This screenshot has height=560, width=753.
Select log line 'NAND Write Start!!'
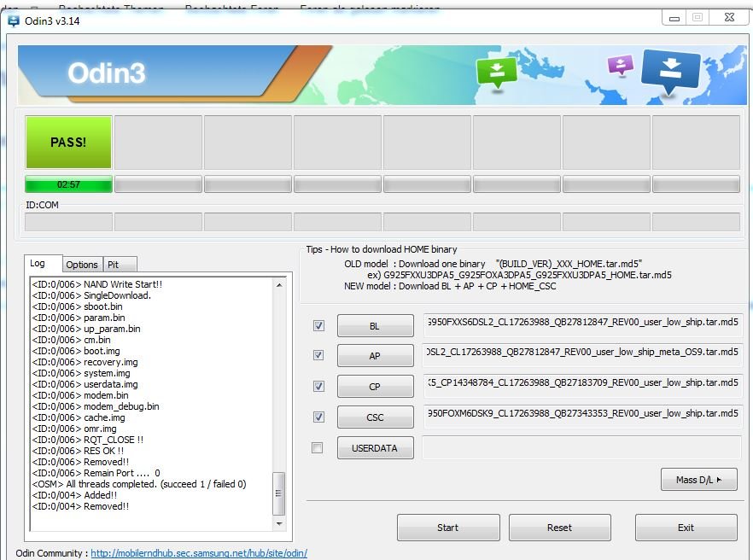pyautogui.click(x=97, y=284)
